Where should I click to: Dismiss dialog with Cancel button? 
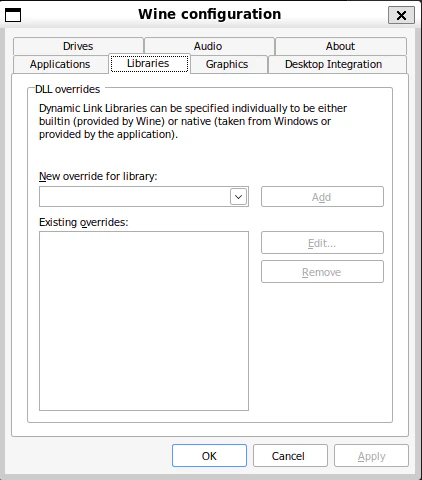coord(289,456)
